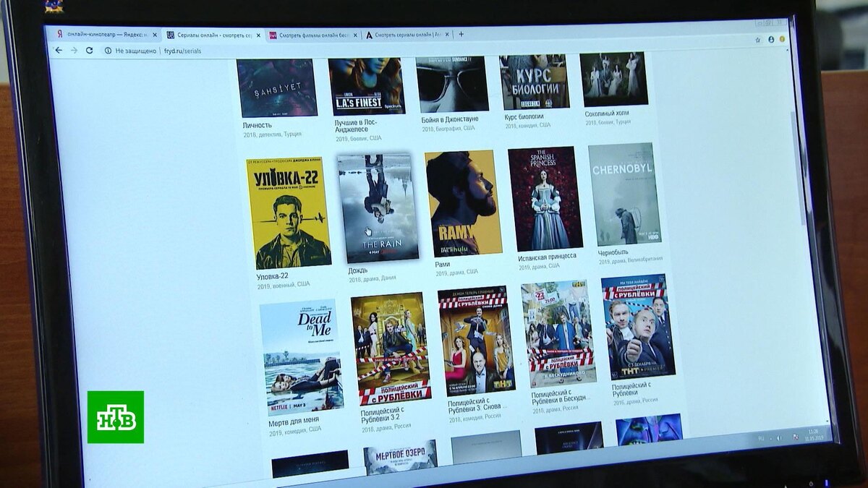Open the L.A.'s Finest poster
This screenshot has height=488, width=868.
(367, 86)
